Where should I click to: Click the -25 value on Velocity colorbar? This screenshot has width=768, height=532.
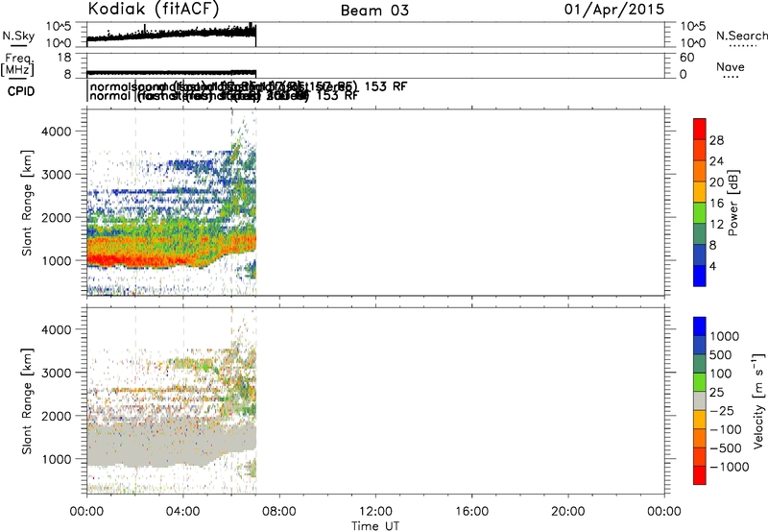[x=722, y=411]
